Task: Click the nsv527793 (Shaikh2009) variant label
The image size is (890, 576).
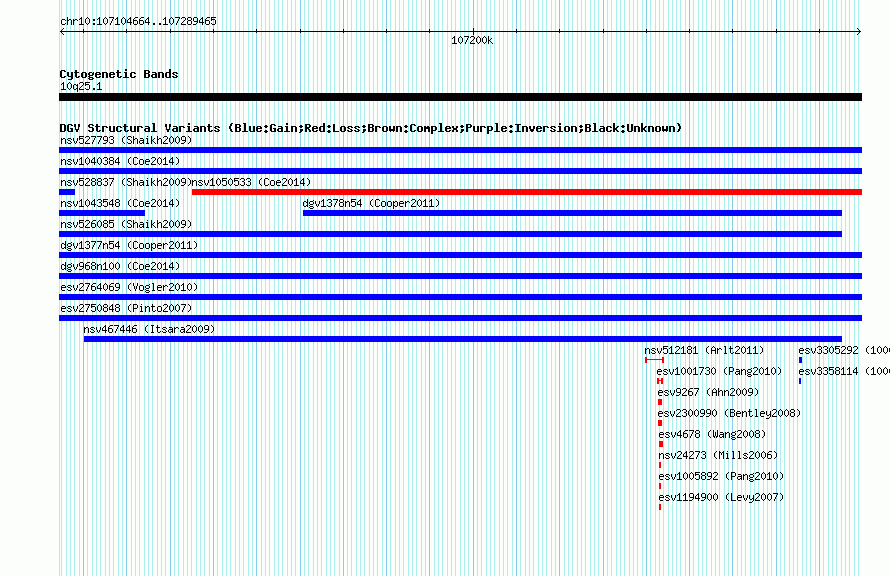Action: 126,140
